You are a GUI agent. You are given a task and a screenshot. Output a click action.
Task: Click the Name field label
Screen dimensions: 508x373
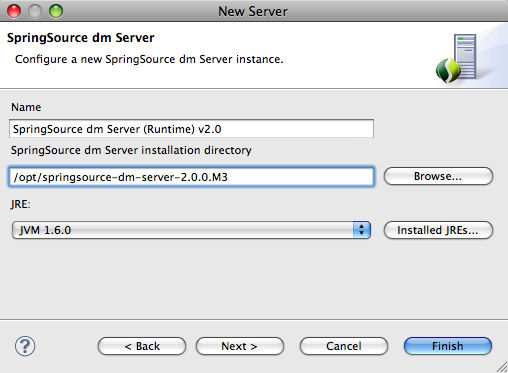(x=26, y=107)
